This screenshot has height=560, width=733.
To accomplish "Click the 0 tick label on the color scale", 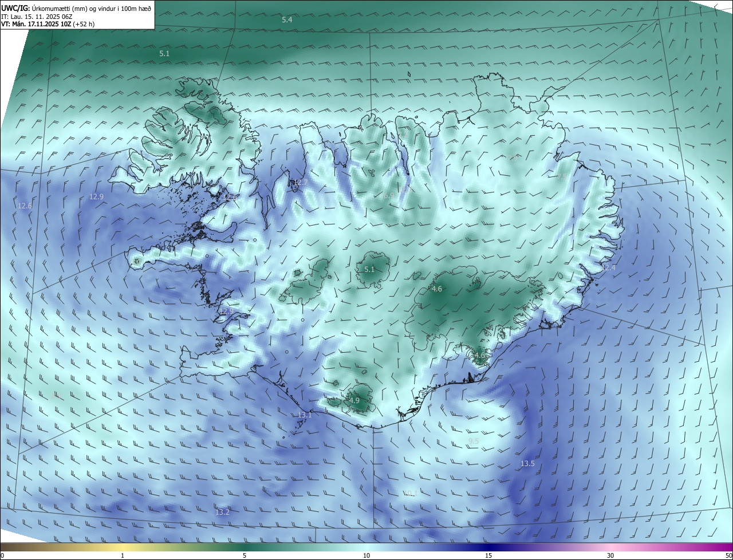I will [x=2, y=555].
